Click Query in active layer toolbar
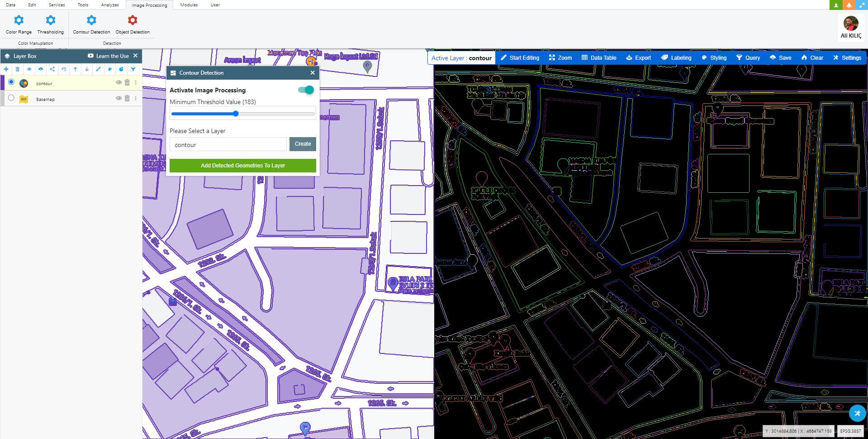This screenshot has height=439, width=868. tap(748, 57)
